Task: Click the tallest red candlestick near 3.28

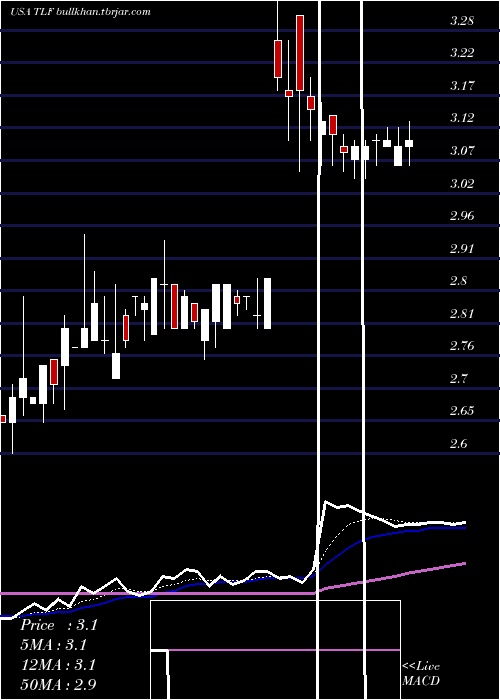Action: [x=300, y=53]
